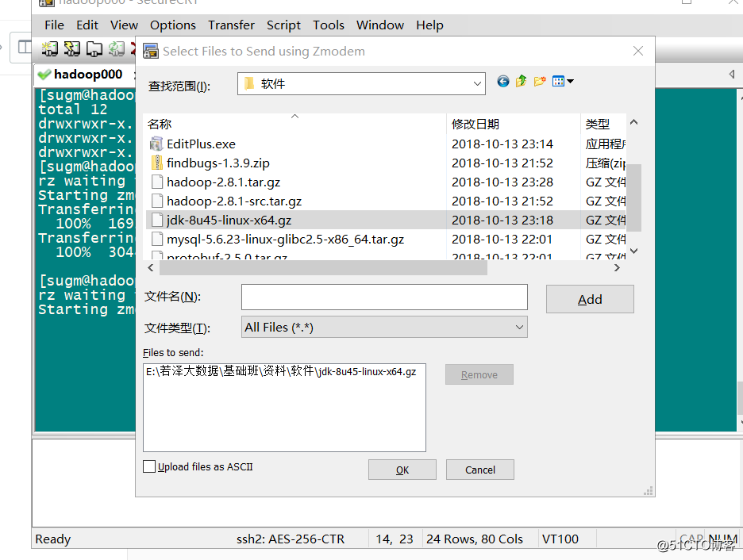743x560 pixels.
Task: Select file jdk-8u45-linux-x64.gz
Action: pyautogui.click(x=229, y=221)
